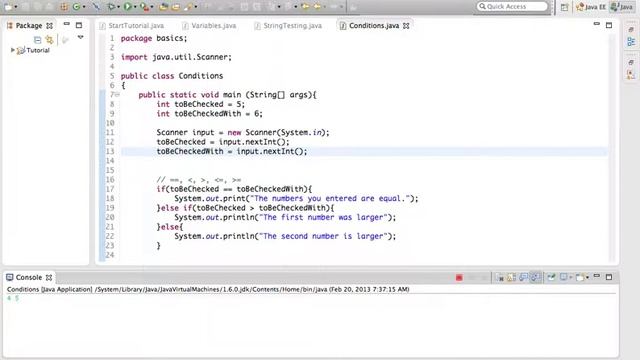Focus the Quick Access search field

pos(512,7)
